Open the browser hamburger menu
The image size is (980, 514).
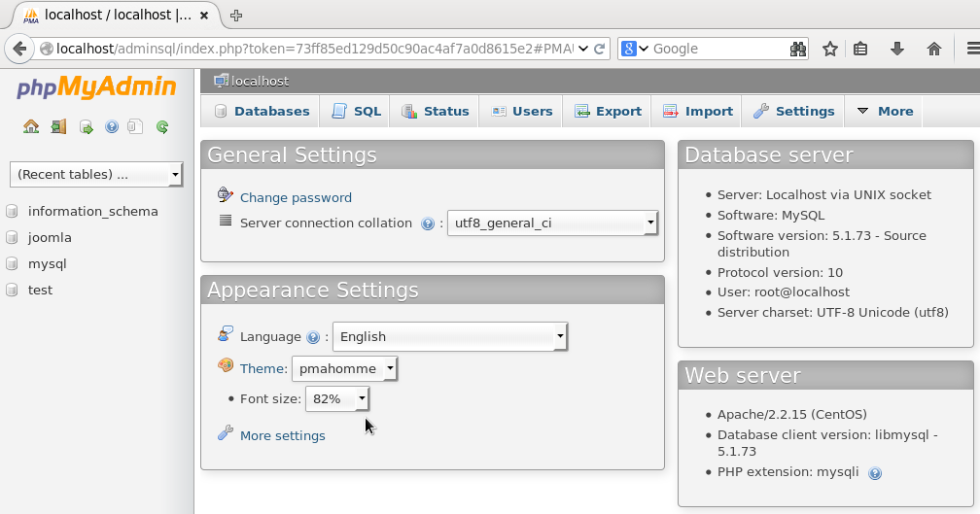click(x=973, y=49)
